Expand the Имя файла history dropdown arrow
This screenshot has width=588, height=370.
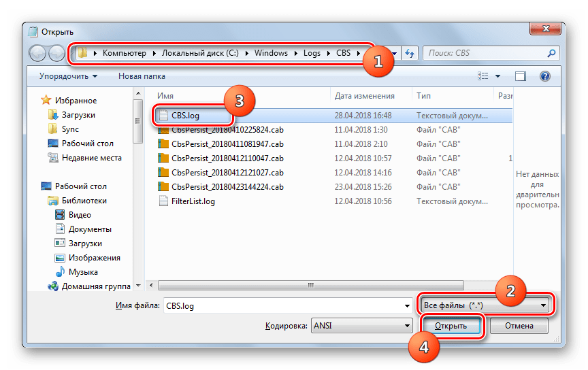(x=407, y=305)
